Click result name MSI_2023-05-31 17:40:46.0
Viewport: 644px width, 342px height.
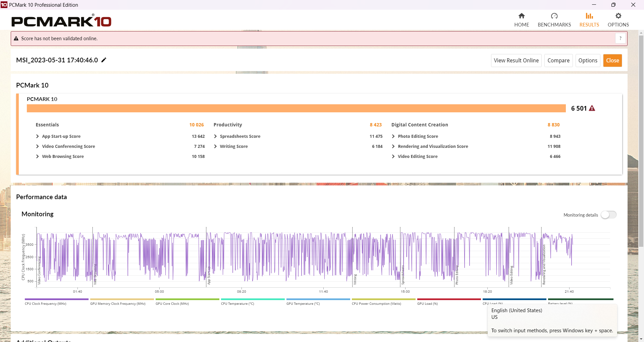point(57,60)
